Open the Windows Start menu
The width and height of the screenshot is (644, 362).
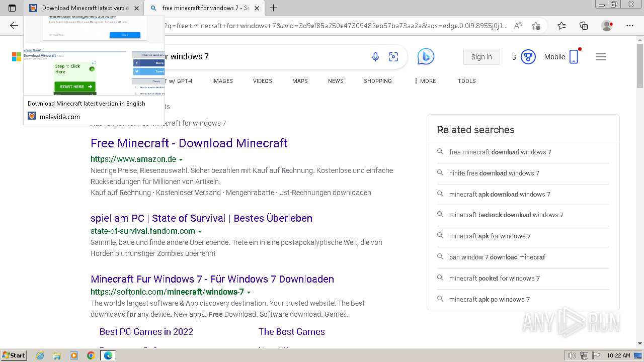point(14,355)
